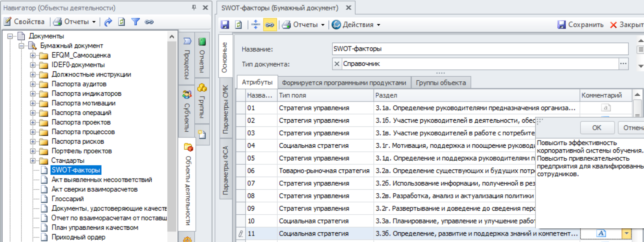This screenshot has height=242, width=644.
Task: Collapse the Бумажный документ tree node
Action: pos(21,46)
